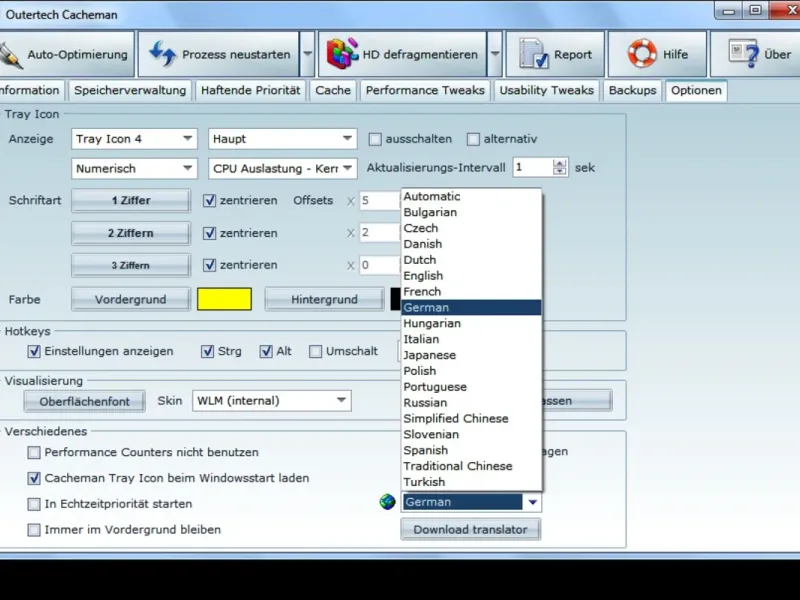Uncheck Cacheman Tray Icon beim Windowsstart laden
Screen dimensions: 800x600
[x=35, y=479]
